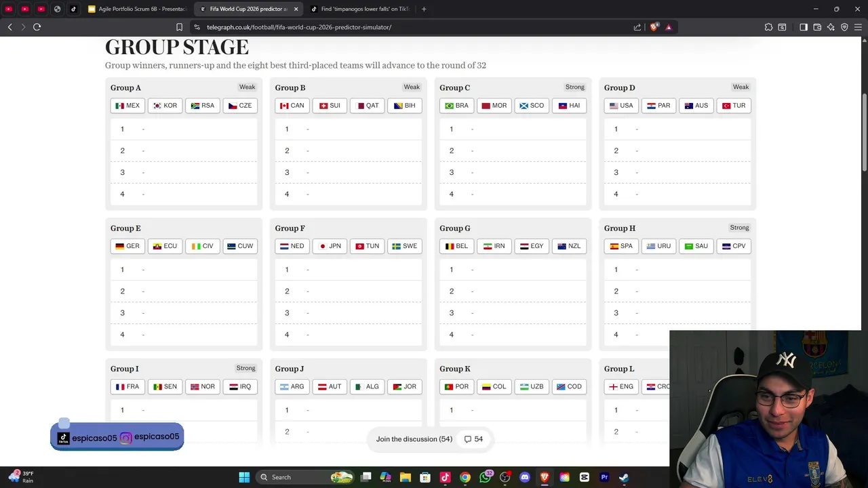Pick RSA in Group A
Screen dimensions: 868x488
pyautogui.click(x=203, y=106)
